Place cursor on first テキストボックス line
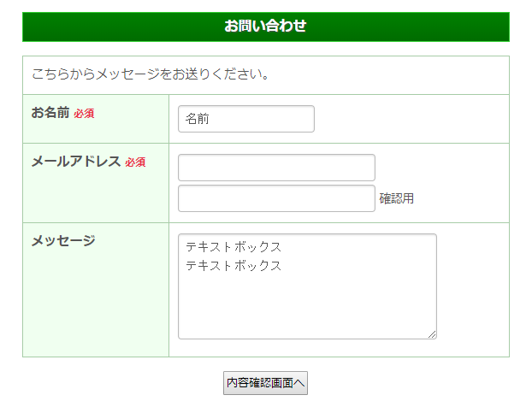Viewport: 532px width, 401px height. pos(233,247)
